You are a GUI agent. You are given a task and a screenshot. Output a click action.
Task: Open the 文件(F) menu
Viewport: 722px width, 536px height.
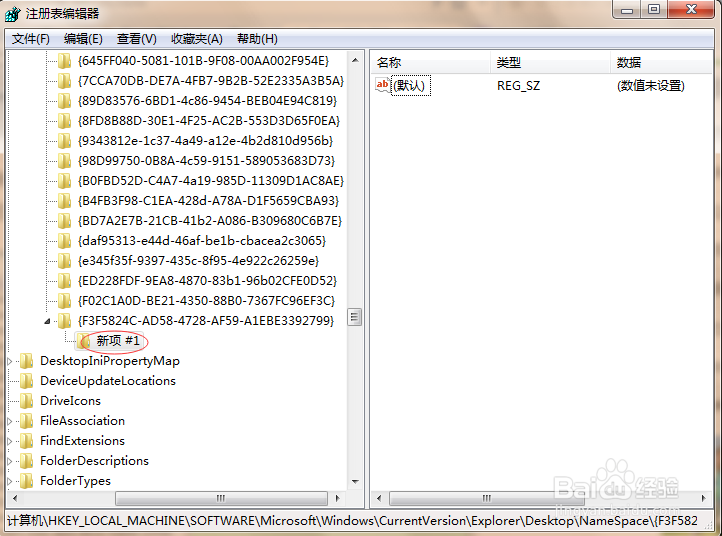[x=30, y=39]
